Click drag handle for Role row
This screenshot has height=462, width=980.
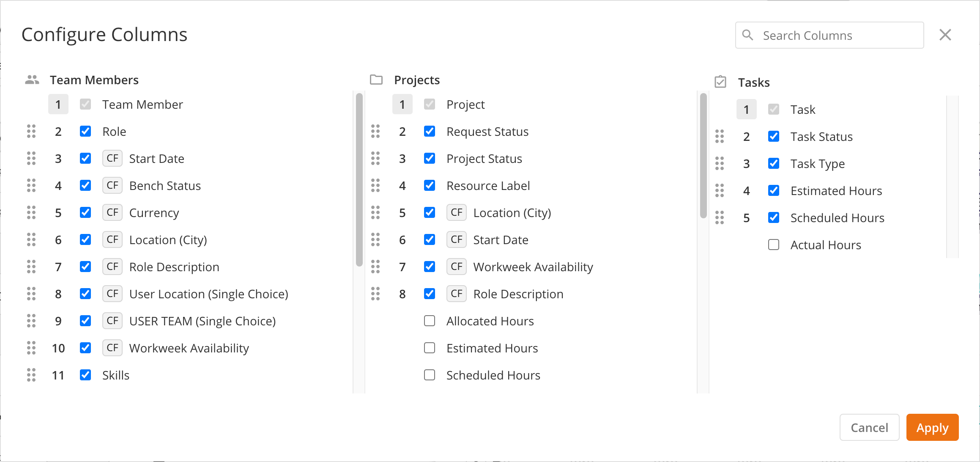31,132
